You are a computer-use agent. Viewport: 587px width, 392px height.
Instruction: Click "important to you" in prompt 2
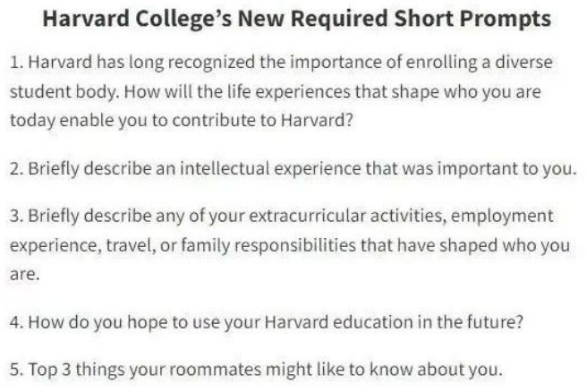(x=506, y=168)
